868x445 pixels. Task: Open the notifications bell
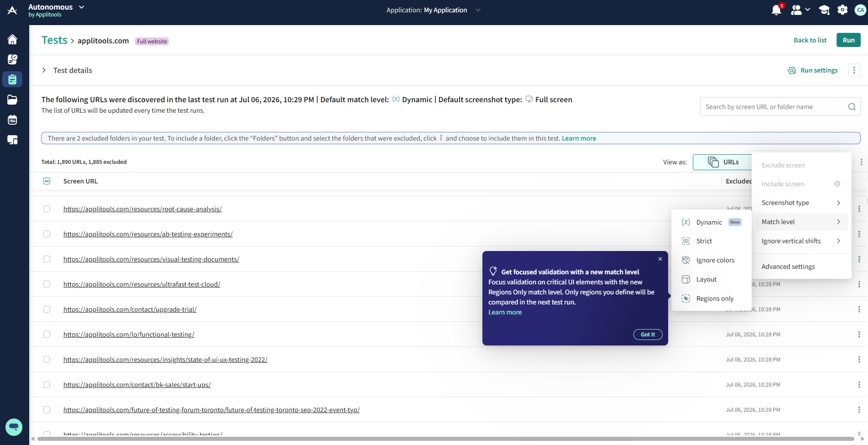[776, 10]
